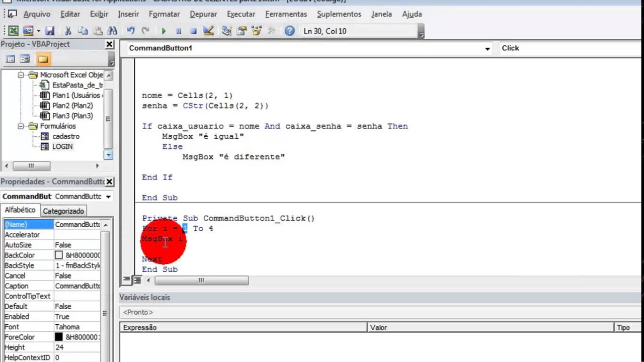Switch to the Categorizado tab
Viewport: 644px width, 362px height.
click(63, 211)
